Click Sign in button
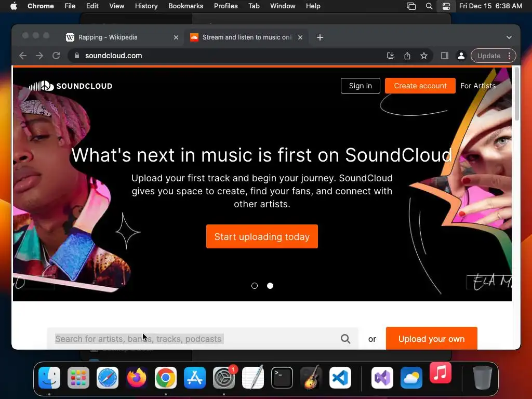Image resolution: width=532 pixels, height=399 pixels. [x=361, y=86]
